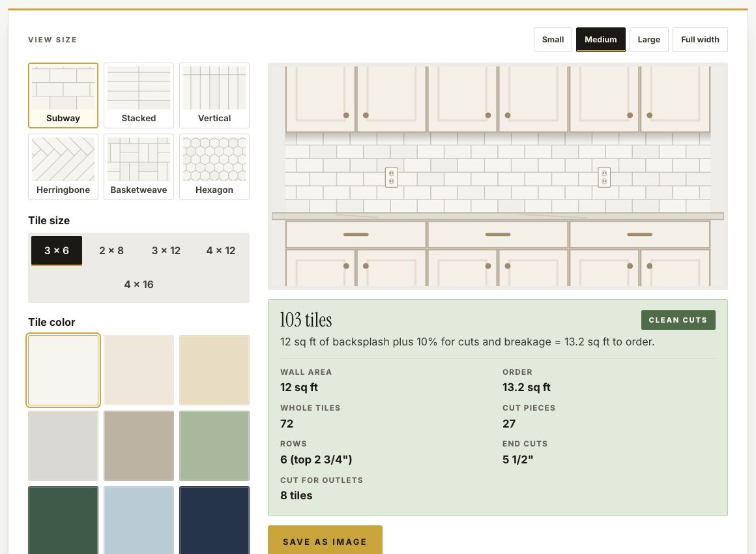Select the dark forest green tile color
This screenshot has height=554, width=756.
(63, 520)
